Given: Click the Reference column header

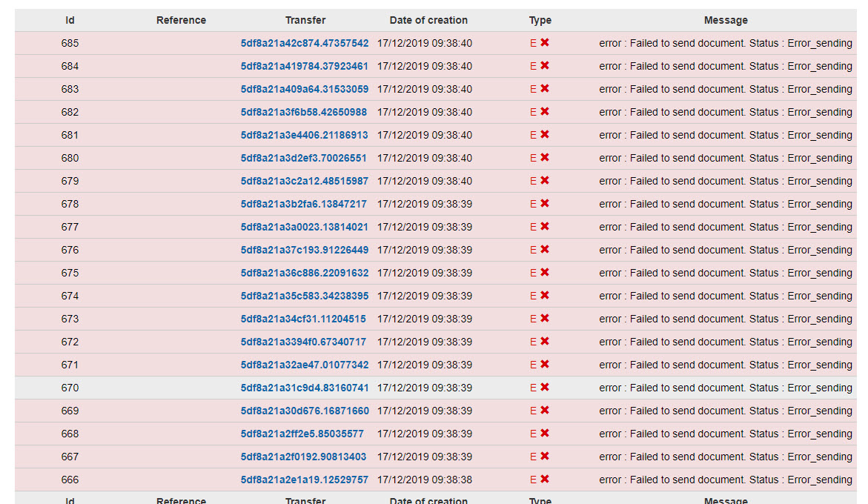Looking at the screenshot, I should [x=181, y=20].
